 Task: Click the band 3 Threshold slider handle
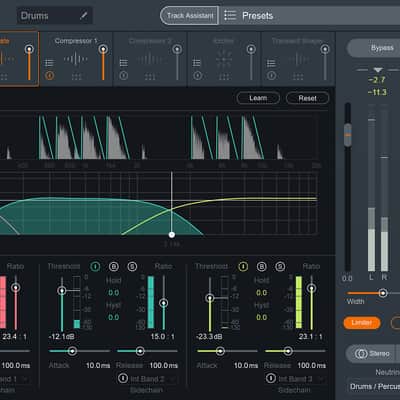(210, 298)
